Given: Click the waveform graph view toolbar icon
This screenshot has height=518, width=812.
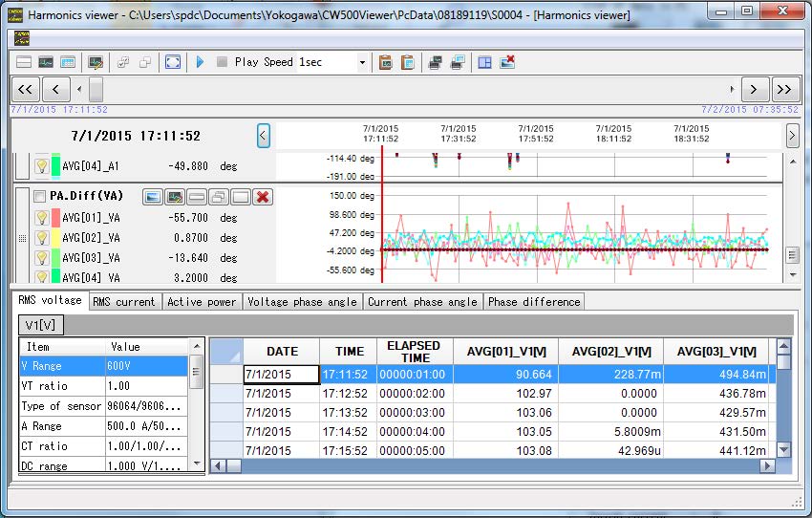Looking at the screenshot, I should (46, 63).
